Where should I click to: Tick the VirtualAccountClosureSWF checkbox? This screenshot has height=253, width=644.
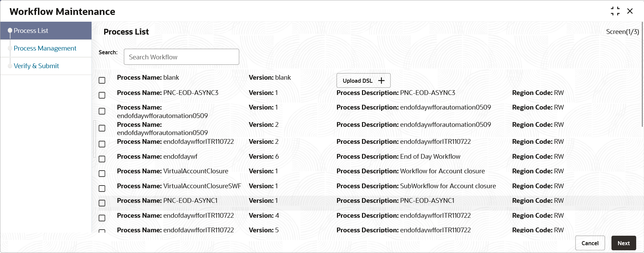[102, 189]
